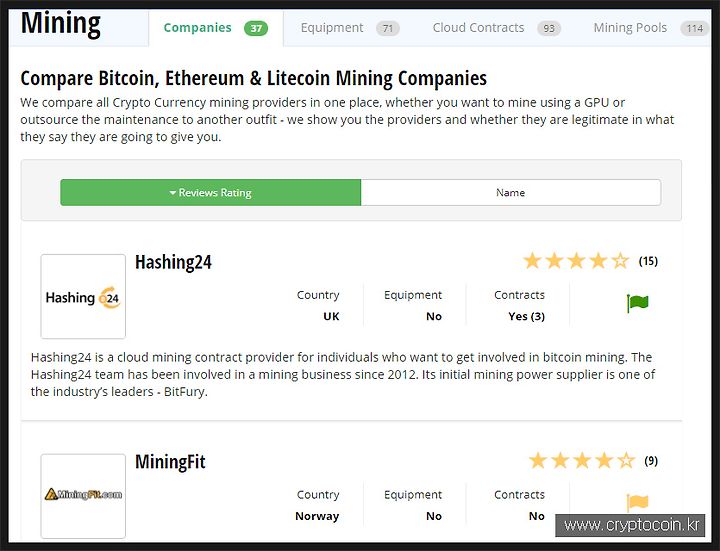720x551 pixels.
Task: Click the Hashing24 logo thumbnail
Action: tap(83, 296)
